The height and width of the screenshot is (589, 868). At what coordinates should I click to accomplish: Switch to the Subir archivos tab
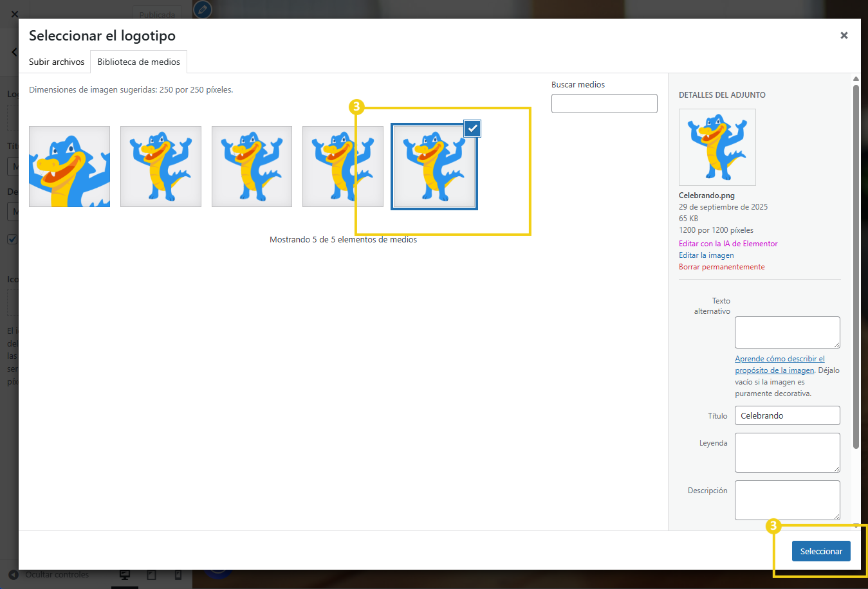coord(56,62)
